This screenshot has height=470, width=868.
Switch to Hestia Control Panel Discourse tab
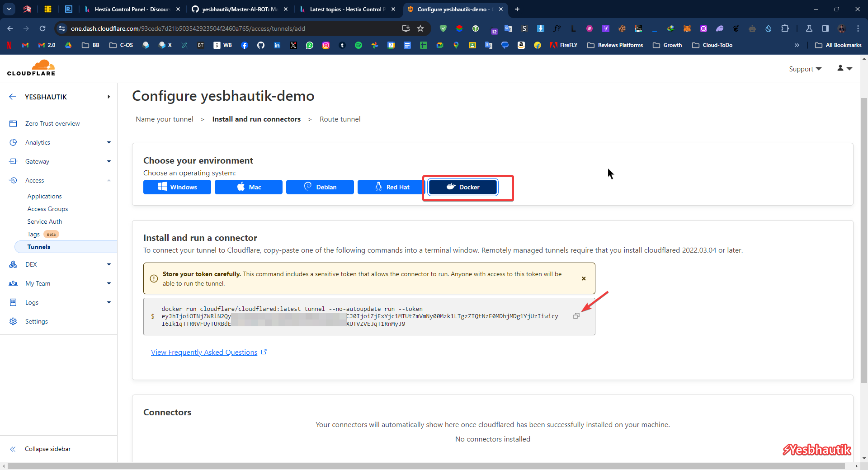[x=131, y=9]
